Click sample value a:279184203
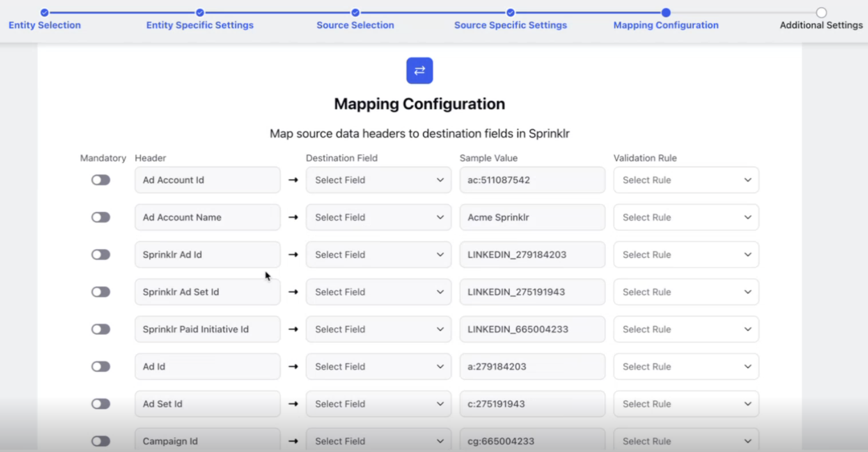868x452 pixels. click(x=532, y=366)
